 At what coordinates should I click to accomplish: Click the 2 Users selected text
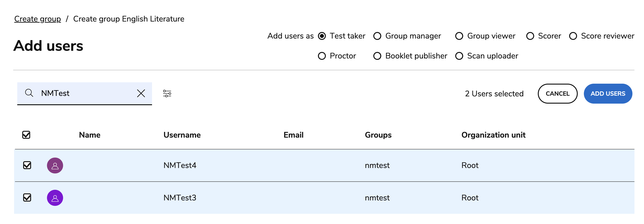[494, 94]
